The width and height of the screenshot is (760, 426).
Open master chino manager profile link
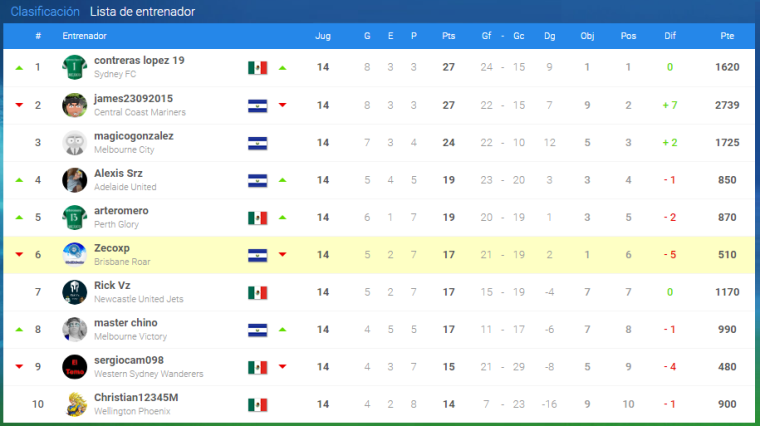pos(126,323)
